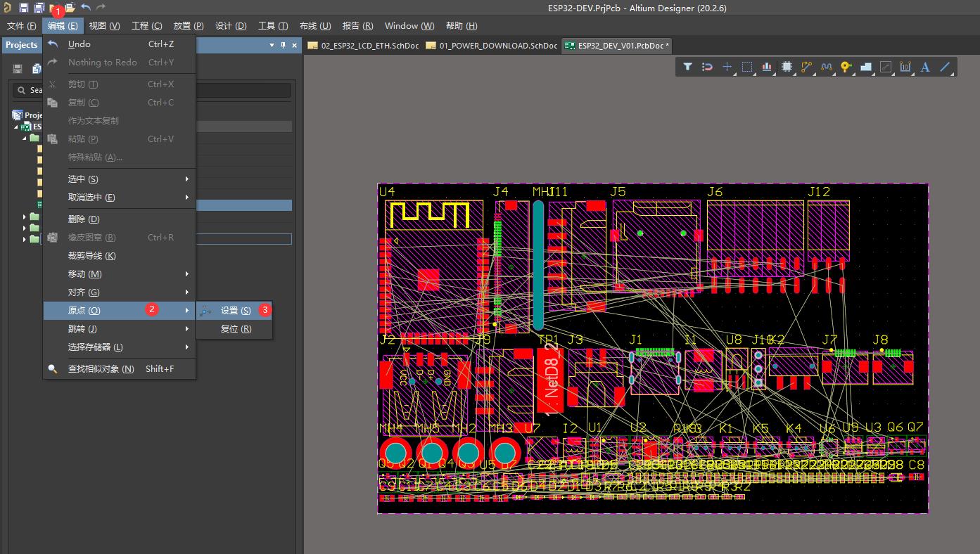The image size is (980, 554).
Task: Select the move objects cross icon
Action: point(727,67)
